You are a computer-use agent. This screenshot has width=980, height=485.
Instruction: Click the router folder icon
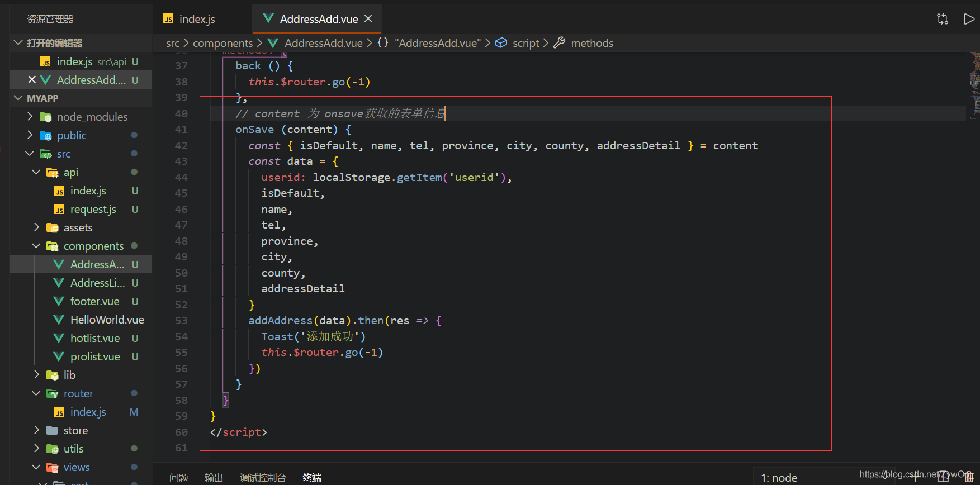click(53, 393)
